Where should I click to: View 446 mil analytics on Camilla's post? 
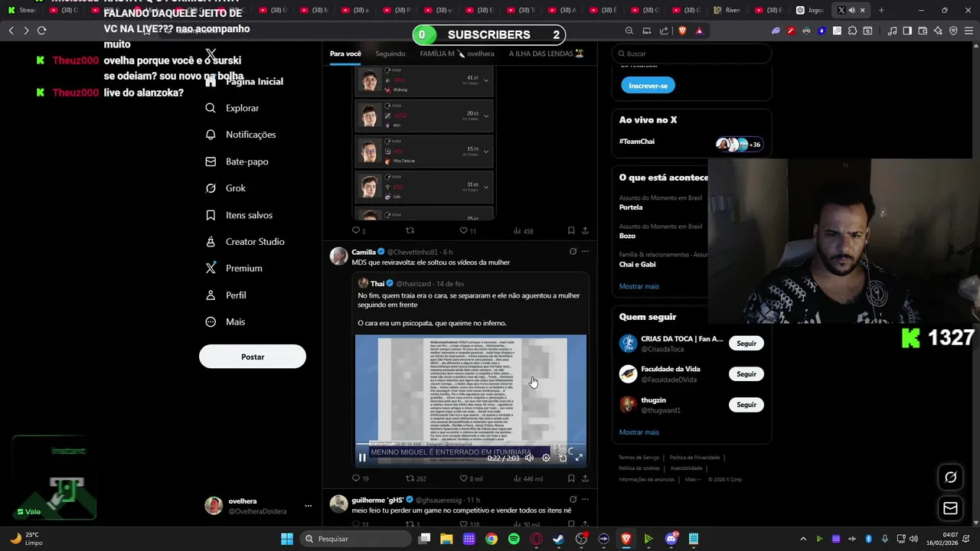click(x=528, y=478)
